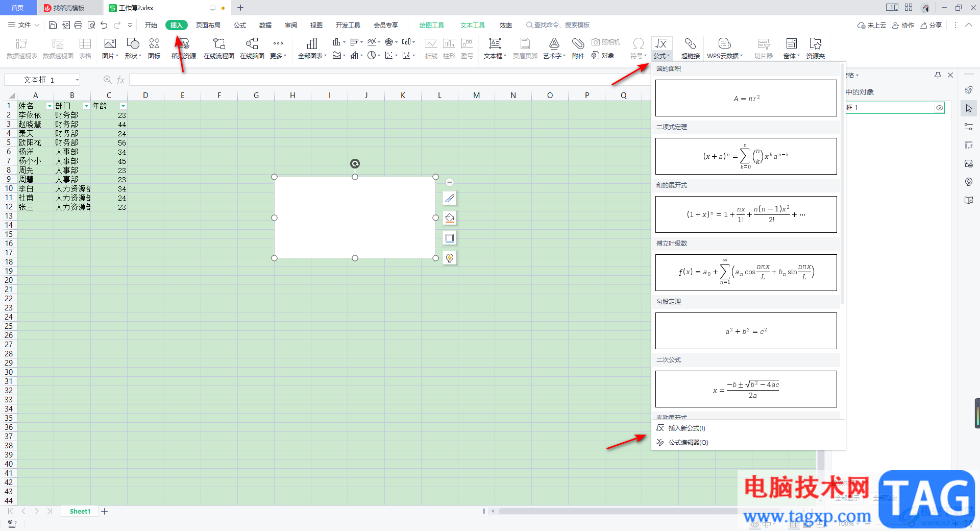Click the print icon in quick access toolbar

78,25
